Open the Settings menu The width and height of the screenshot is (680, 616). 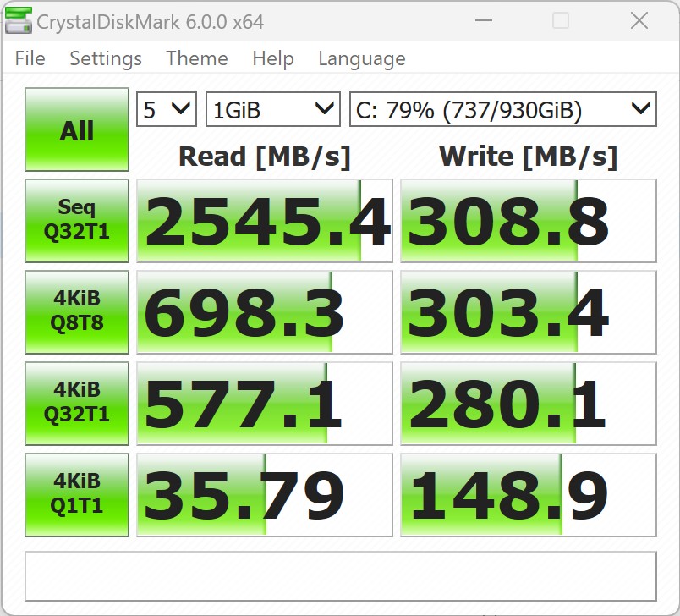point(106,58)
